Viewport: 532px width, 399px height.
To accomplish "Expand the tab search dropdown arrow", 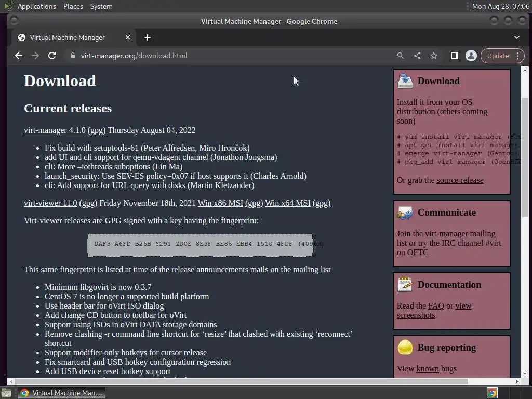I will (517, 37).
